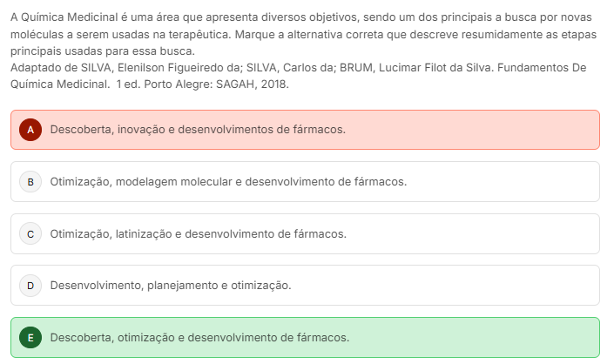Pick "Otimização, latinização e desenvolvimento de fármacos" text

click(198, 234)
